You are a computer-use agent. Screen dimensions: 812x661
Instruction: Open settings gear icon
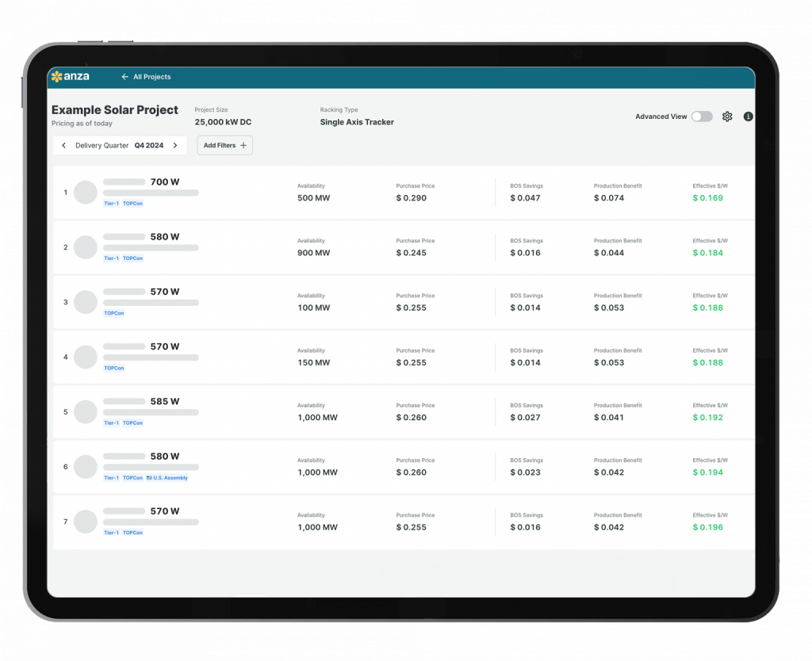pos(727,117)
